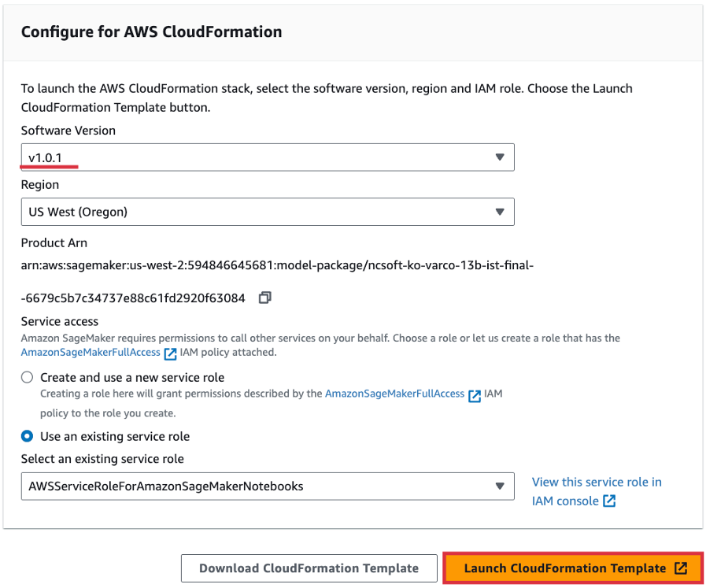Click external link icon beside first AmazonSageMakerFullAccess
The image size is (706, 588).
coord(171,353)
